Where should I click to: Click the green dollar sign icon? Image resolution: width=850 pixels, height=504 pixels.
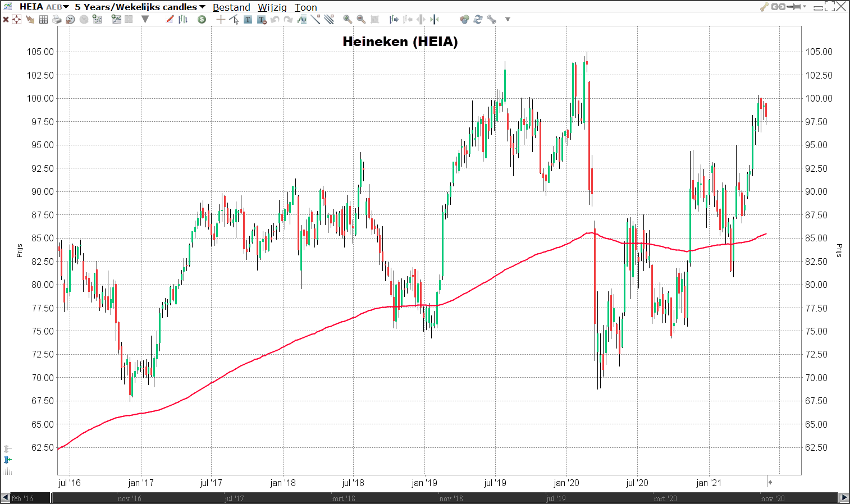[x=202, y=20]
